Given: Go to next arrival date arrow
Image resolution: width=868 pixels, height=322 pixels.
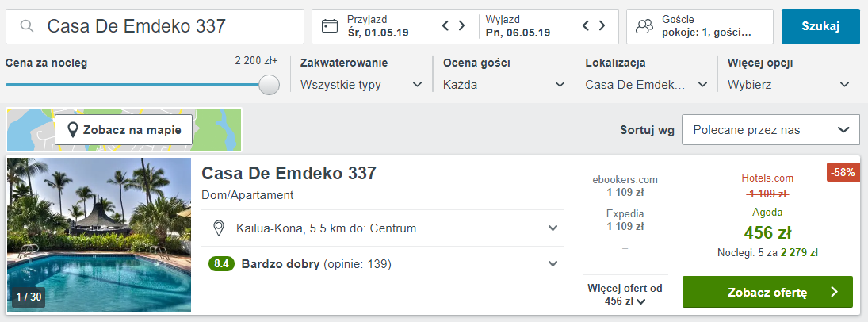Looking at the screenshot, I should [x=461, y=26].
